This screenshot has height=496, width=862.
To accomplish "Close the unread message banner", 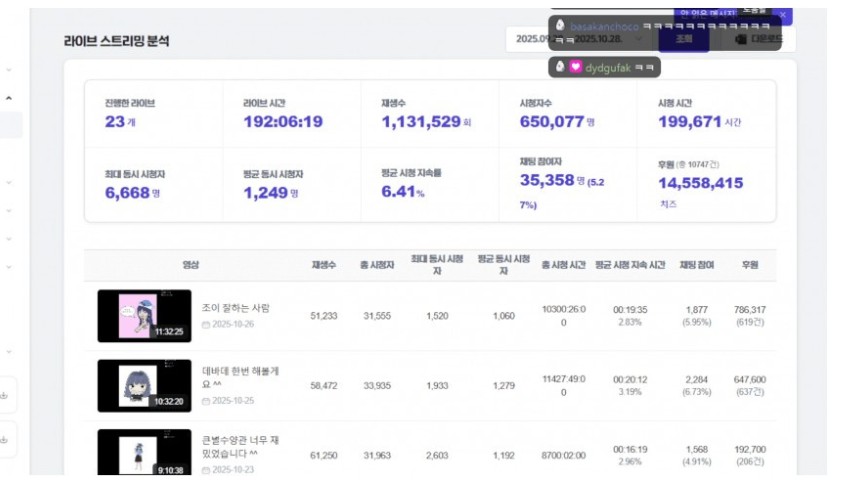I will pos(785,15).
